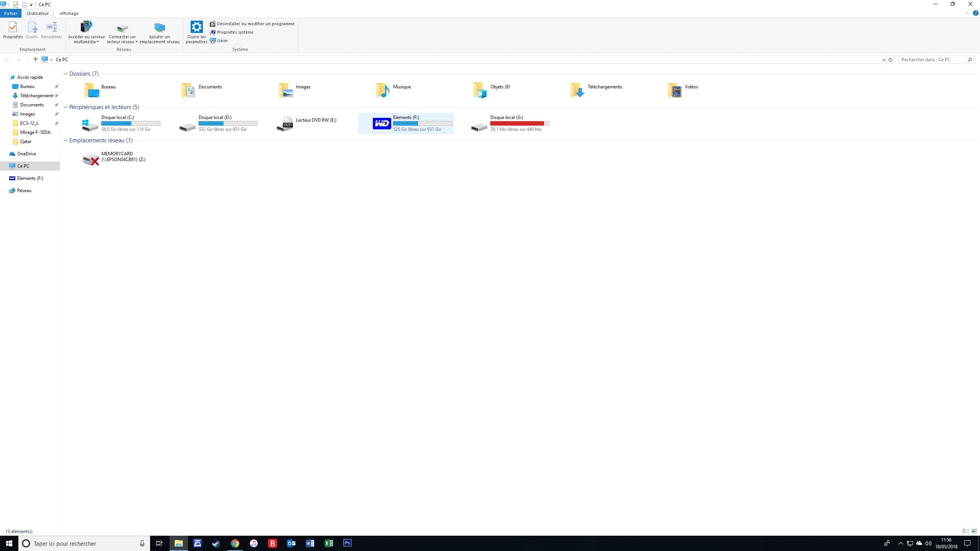This screenshot has width=980, height=551.
Task: Open Windows Start menu
Action: point(9,543)
